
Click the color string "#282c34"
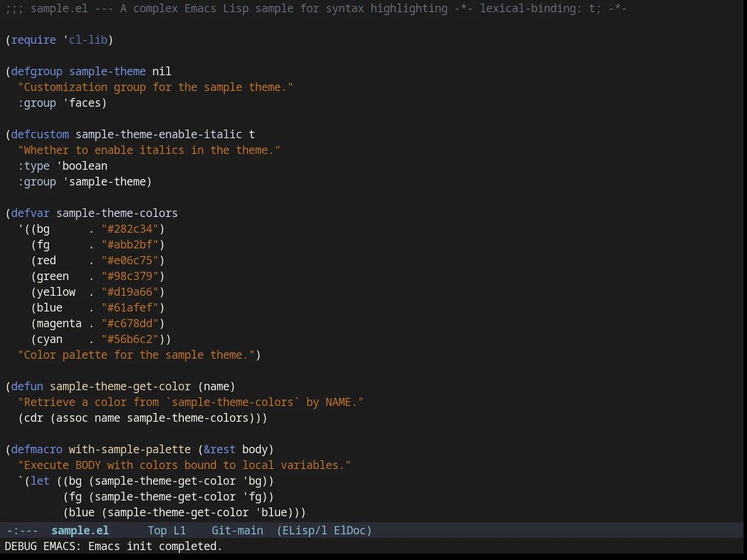130,229
